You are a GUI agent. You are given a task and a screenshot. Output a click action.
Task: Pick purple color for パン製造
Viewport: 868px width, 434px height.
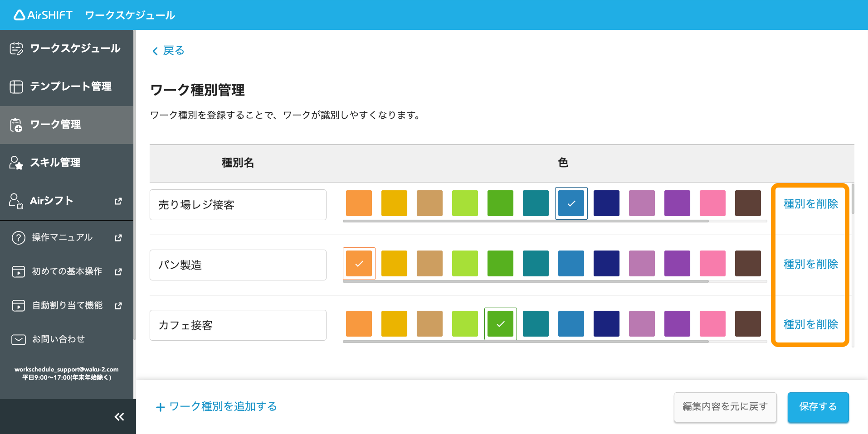click(x=677, y=263)
